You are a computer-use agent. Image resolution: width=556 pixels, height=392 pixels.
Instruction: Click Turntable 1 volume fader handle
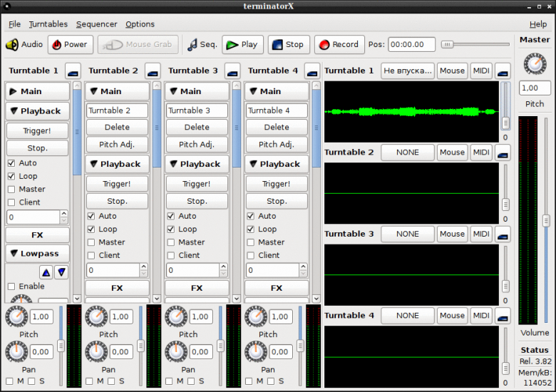[x=61, y=346]
